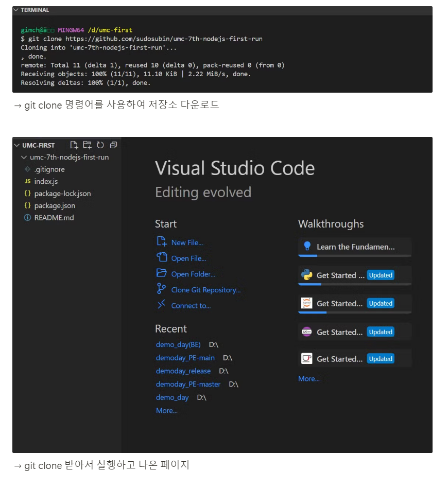Image resolution: width=448 pixels, height=488 pixels.
Task: Open package-lock.json file
Action: coord(63,194)
